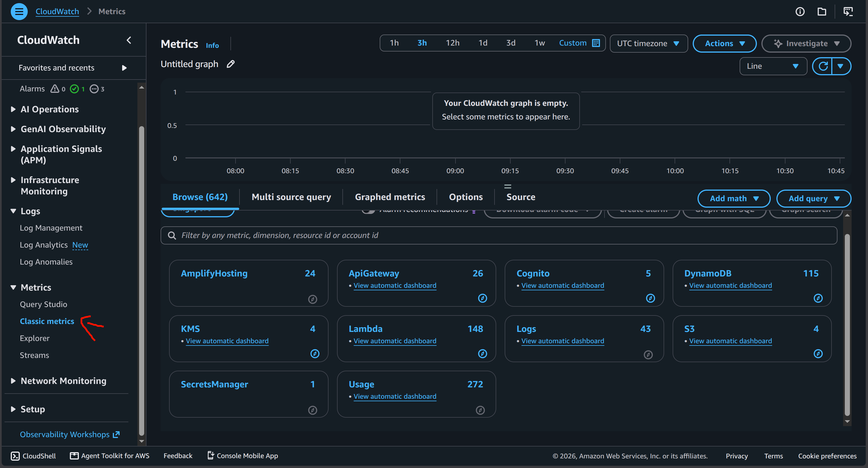Click the compass icon on SecretsManager card
The image size is (868, 468).
tap(312, 410)
